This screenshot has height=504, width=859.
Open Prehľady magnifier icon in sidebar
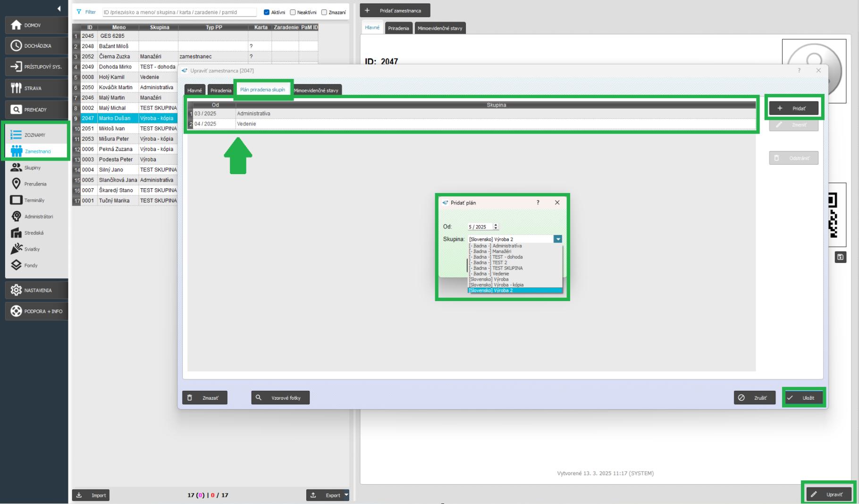(x=17, y=109)
